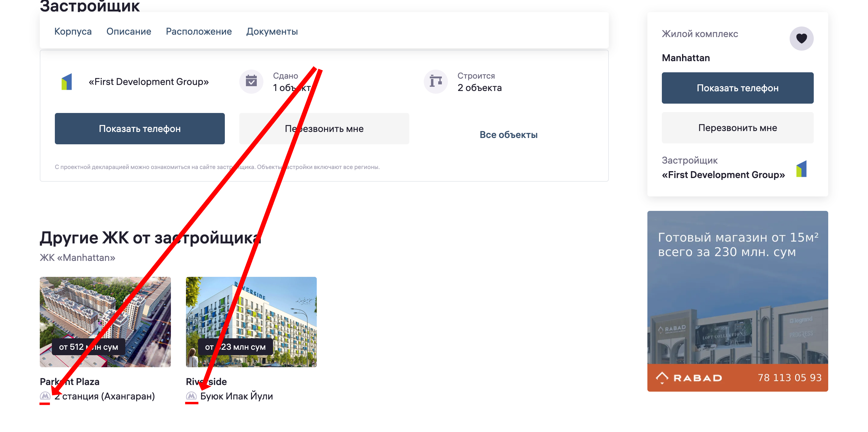868x432 pixels.
Task: Click the Manhattan complex name in sidebar
Action: (x=686, y=58)
